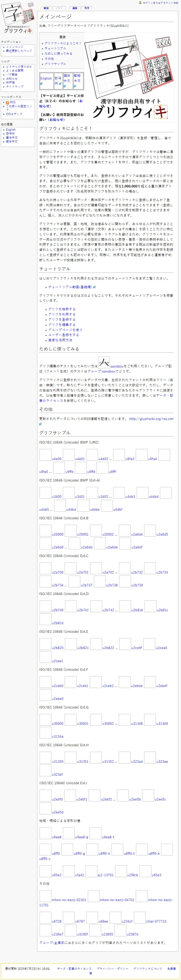
Task: Open the グリフを編集する tutorial
Action: point(62,325)
